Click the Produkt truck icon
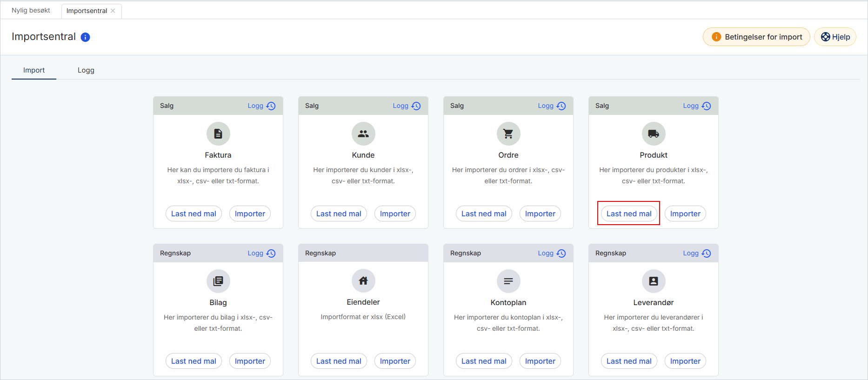Image resolution: width=868 pixels, height=380 pixels. 654,134
